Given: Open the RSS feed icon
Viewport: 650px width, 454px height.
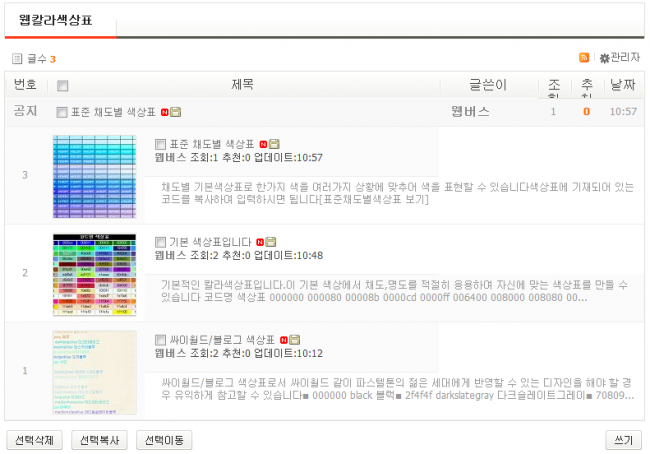Looking at the screenshot, I should click(x=584, y=58).
